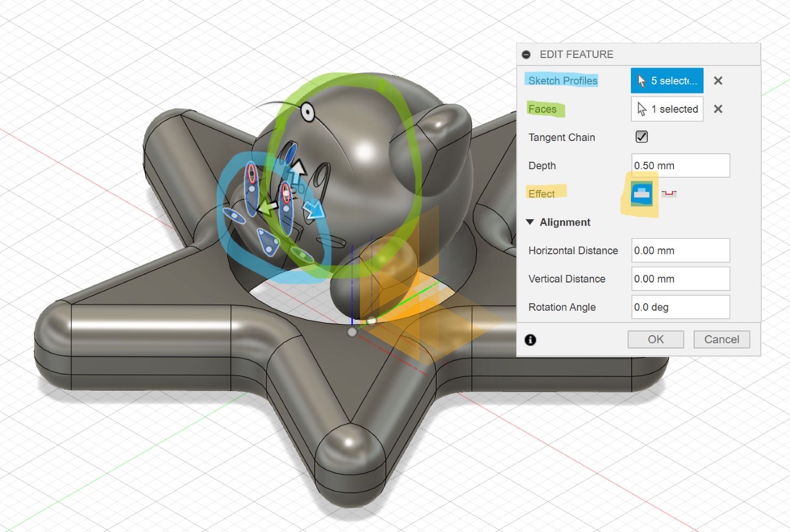Click the Tangent Chain label
This screenshot has height=532, width=790.
[x=562, y=137]
